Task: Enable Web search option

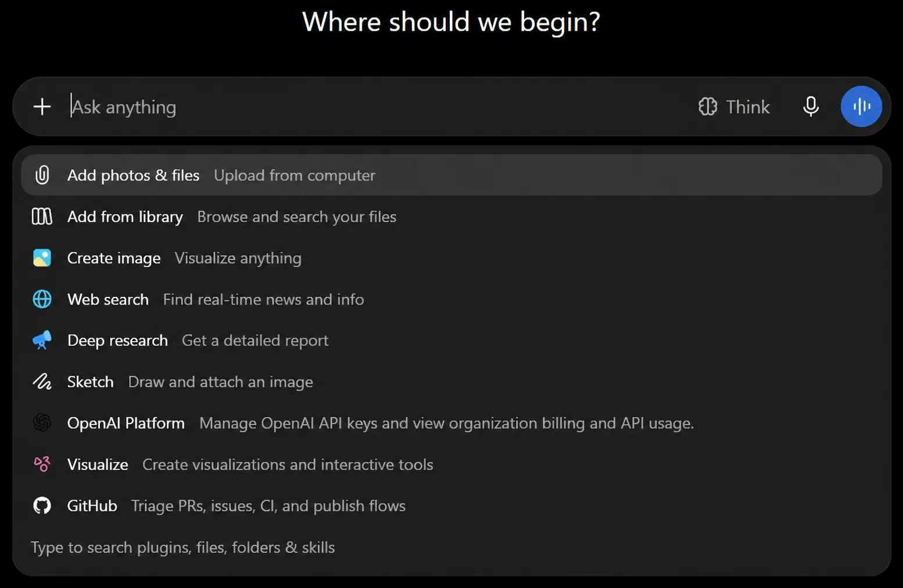Action: tap(451, 299)
